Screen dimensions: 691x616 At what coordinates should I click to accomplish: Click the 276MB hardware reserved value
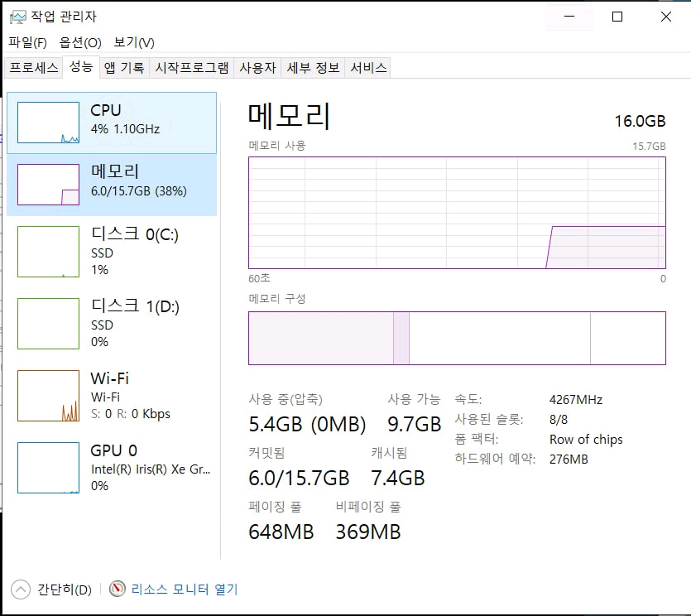569,460
